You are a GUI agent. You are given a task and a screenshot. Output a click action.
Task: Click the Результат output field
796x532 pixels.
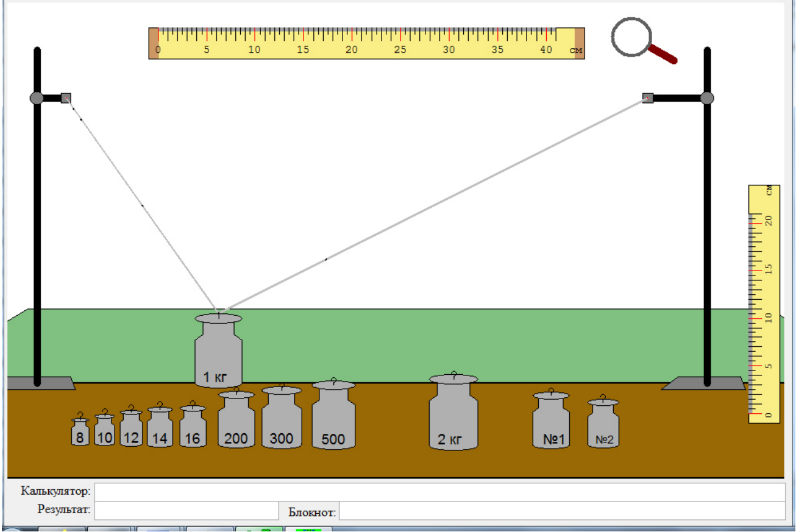point(187,511)
